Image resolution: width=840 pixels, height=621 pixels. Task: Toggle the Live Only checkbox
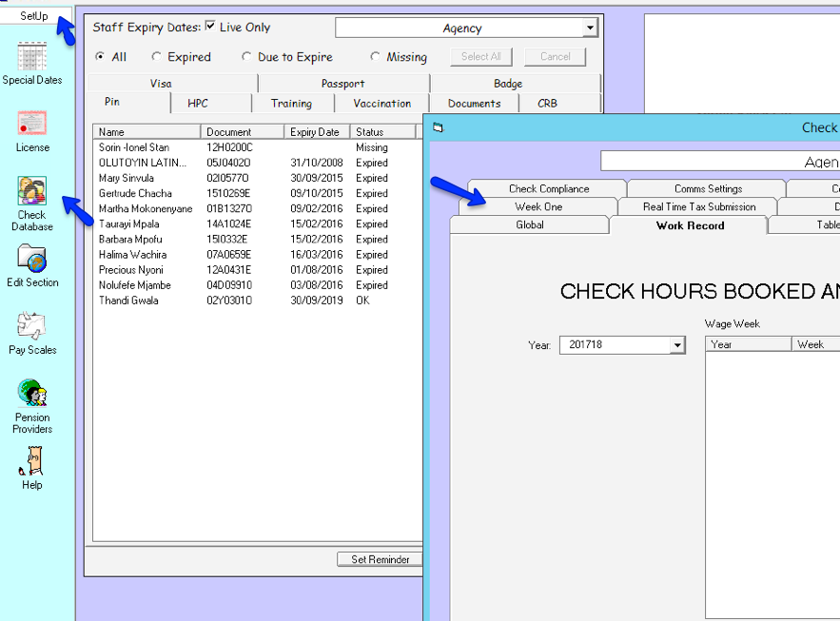click(x=210, y=27)
